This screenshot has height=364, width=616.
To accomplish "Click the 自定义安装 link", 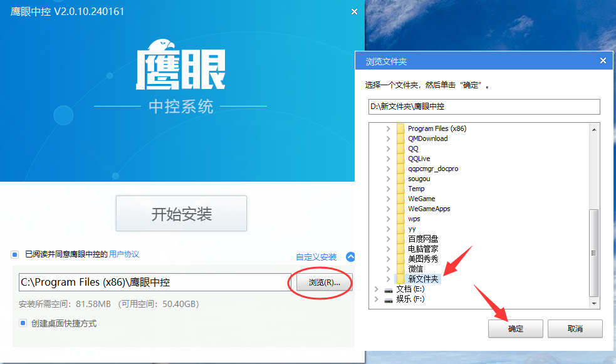I will [316, 257].
